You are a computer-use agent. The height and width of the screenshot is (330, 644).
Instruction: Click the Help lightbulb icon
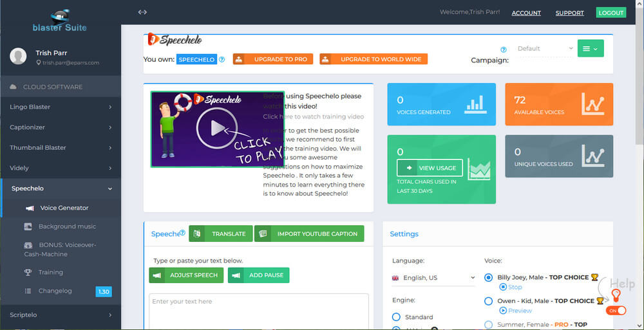(x=616, y=295)
